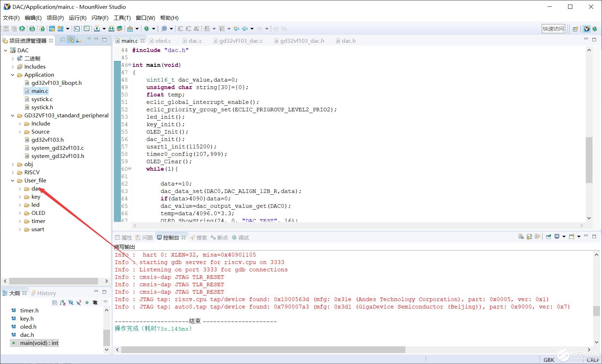The height and width of the screenshot is (364, 602).
Task: Open the 运行(R) menu
Action: pos(77,18)
